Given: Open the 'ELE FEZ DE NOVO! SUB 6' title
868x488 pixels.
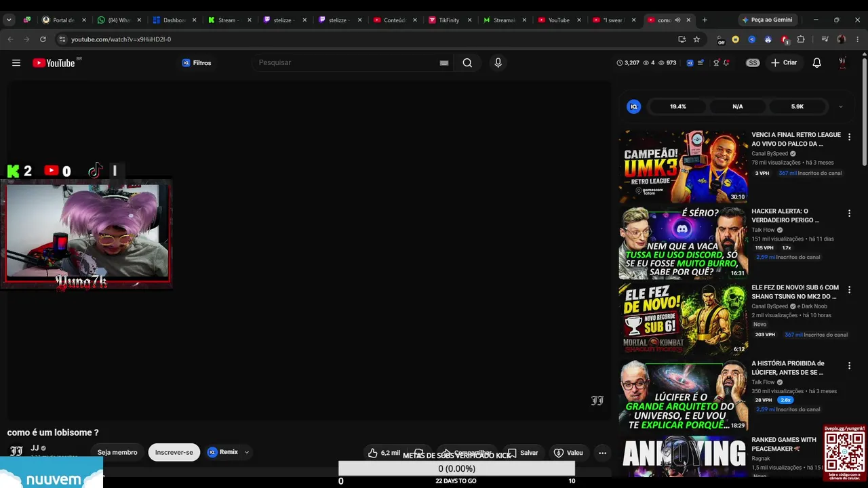Looking at the screenshot, I should coord(795,292).
